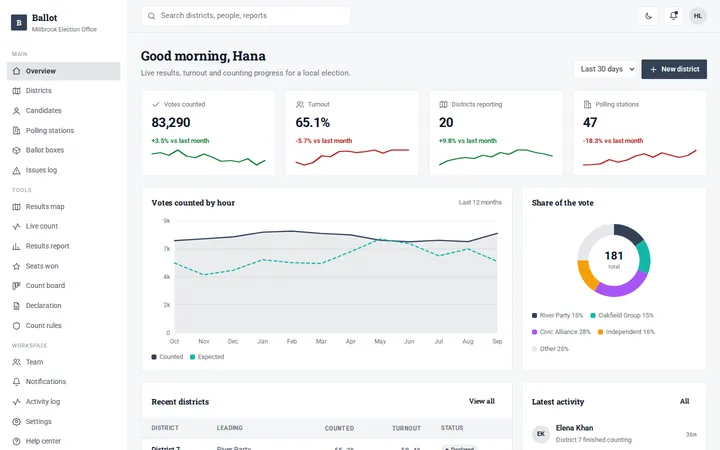Image resolution: width=720 pixels, height=450 pixels.
Task: Click the Count rules shield icon
Action: pyautogui.click(x=17, y=326)
